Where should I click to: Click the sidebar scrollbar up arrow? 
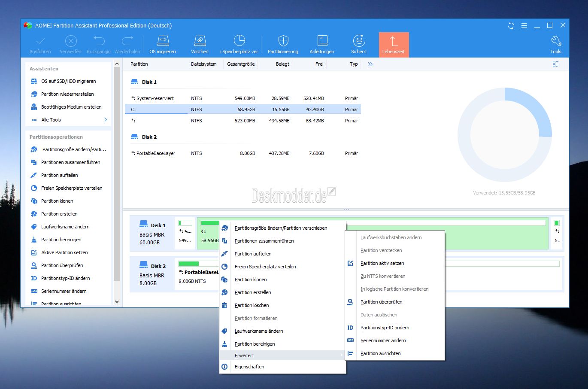coord(117,64)
